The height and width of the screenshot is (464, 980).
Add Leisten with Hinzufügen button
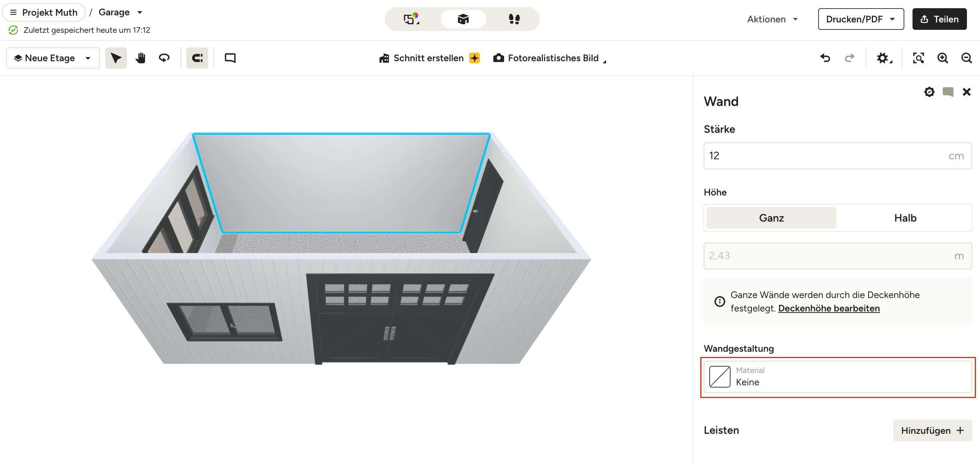[x=932, y=430]
